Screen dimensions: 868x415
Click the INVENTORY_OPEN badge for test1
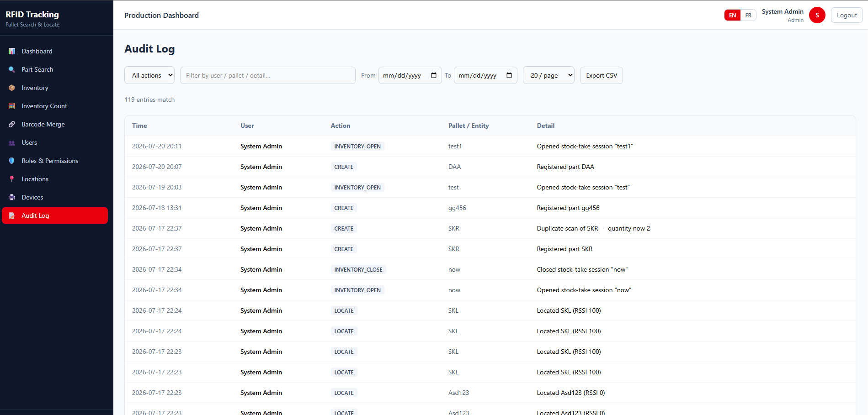click(357, 146)
